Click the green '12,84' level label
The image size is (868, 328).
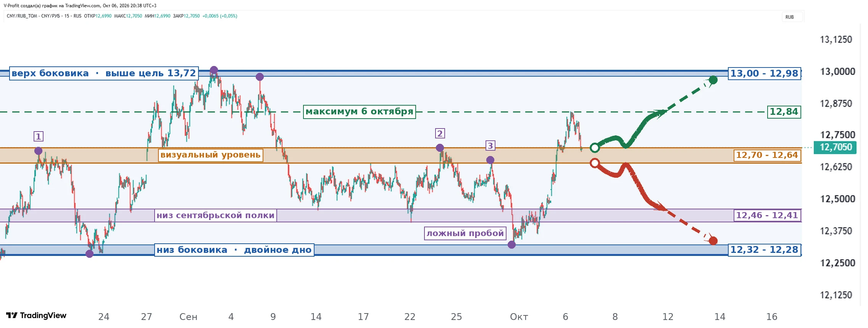pyautogui.click(x=784, y=112)
